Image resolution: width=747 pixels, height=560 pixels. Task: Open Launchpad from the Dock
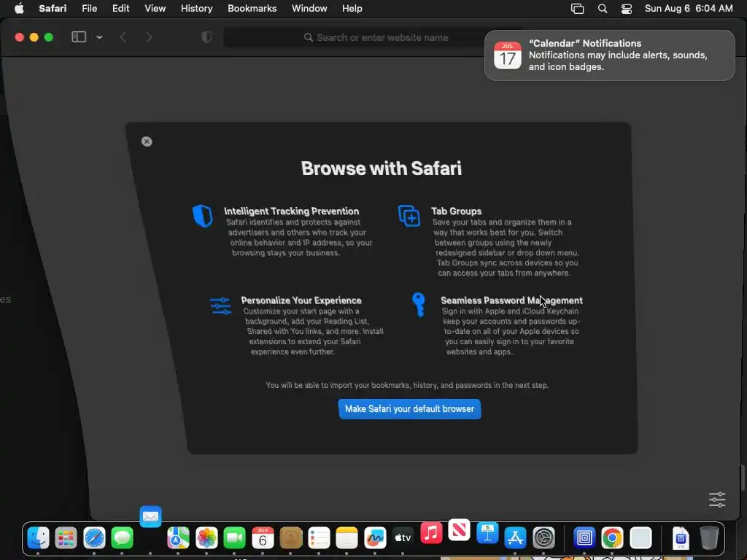(x=66, y=538)
